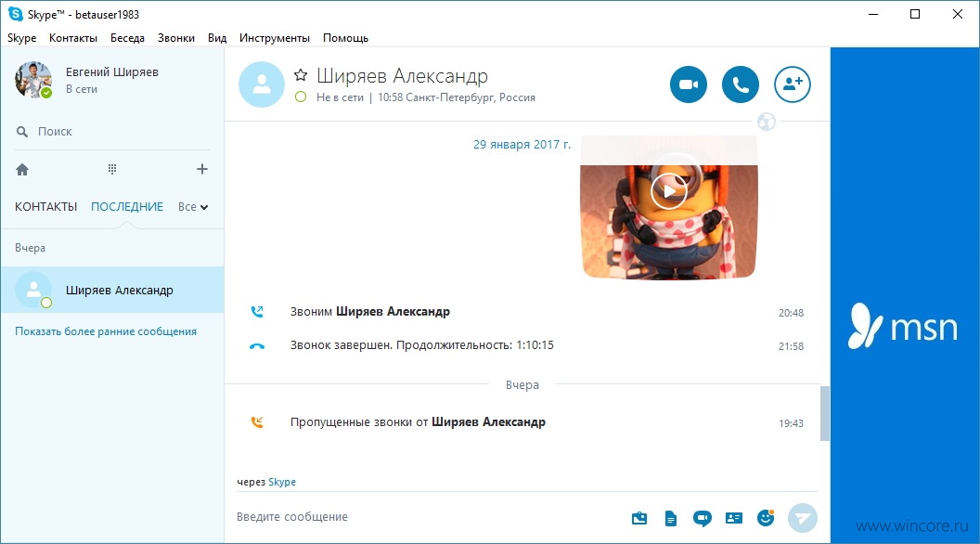Click the outgoing call icon beside Звоним
980x544 pixels.
pos(257,311)
